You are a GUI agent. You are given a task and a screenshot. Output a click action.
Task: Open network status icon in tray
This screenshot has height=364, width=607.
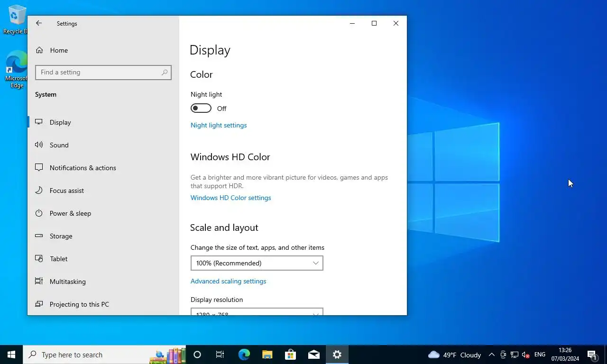(x=514, y=355)
